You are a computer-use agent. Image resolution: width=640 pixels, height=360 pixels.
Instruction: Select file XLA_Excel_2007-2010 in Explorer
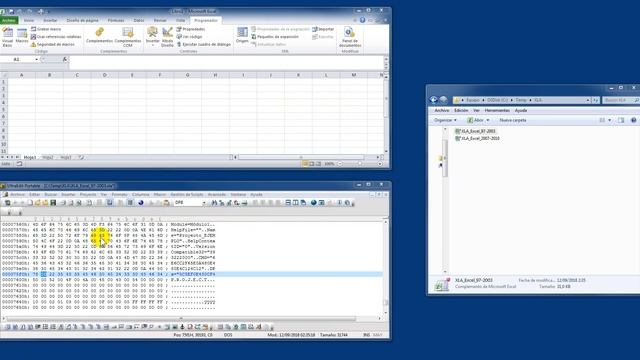click(x=477, y=138)
